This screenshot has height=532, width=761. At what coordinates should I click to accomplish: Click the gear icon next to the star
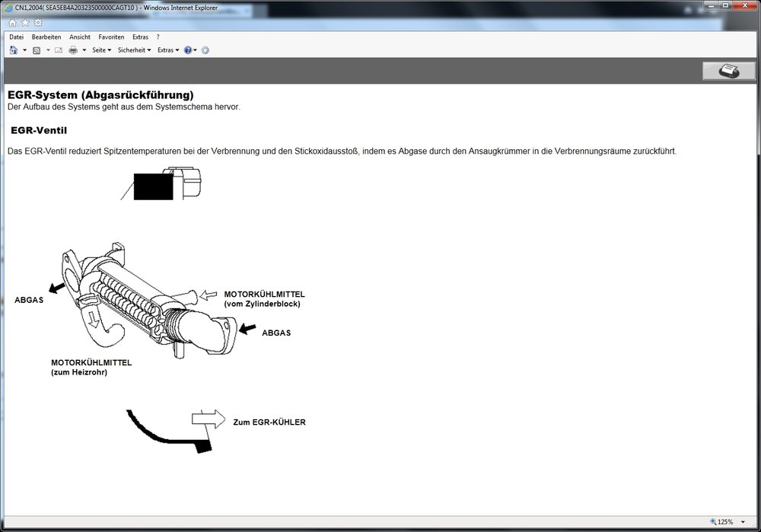(x=38, y=23)
